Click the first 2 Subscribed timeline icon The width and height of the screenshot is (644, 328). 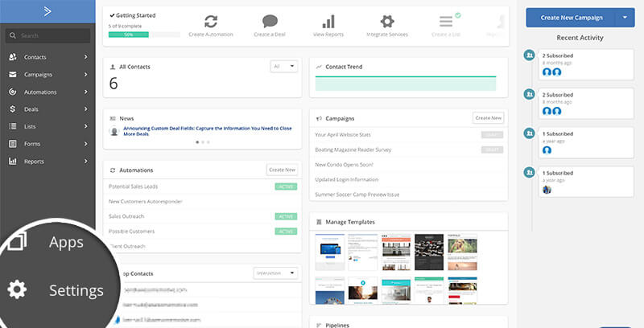pos(530,55)
